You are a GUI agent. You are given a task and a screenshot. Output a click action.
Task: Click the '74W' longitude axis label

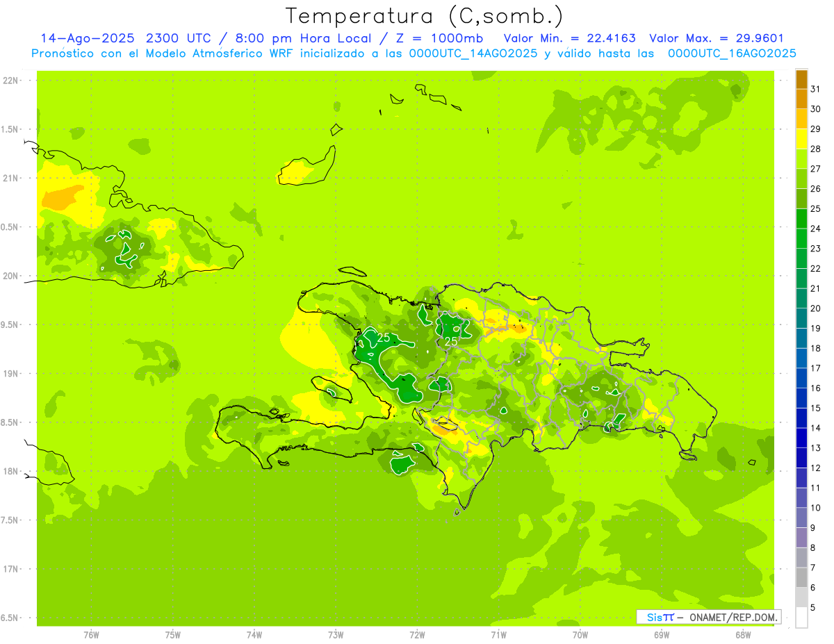[x=254, y=635]
